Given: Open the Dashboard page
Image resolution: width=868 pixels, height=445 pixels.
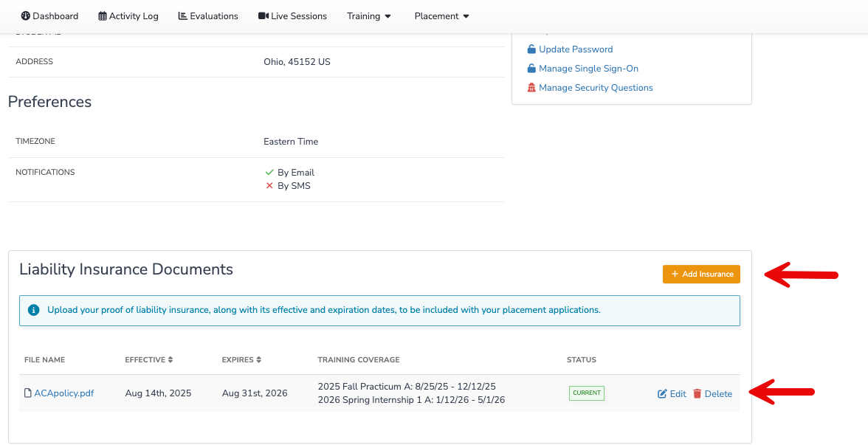Looking at the screenshot, I should tap(50, 16).
